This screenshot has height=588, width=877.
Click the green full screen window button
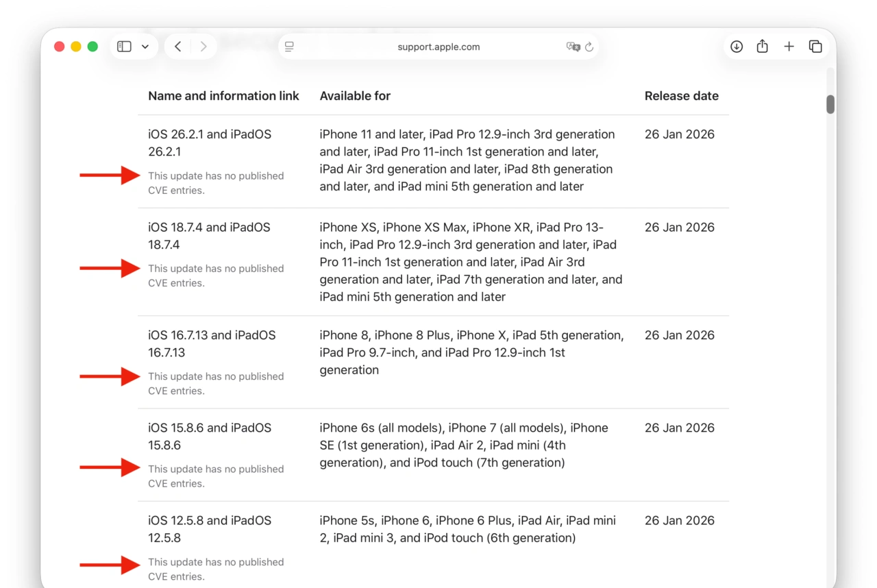coord(92,47)
